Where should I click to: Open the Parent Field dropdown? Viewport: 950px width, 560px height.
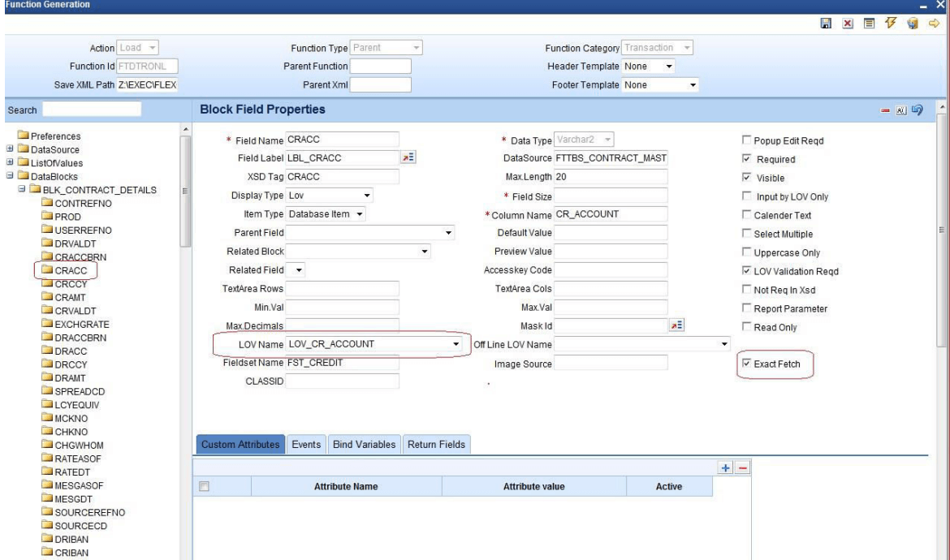[448, 232]
